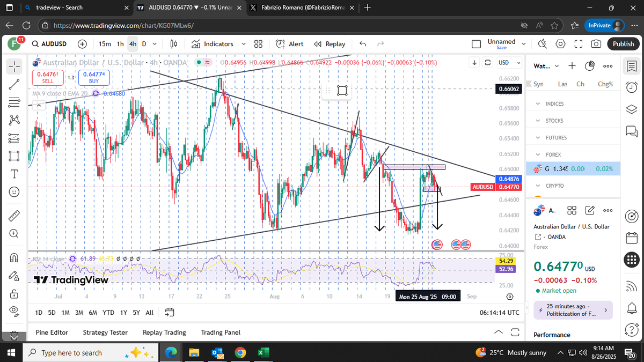
Task: Expand the timeframe interval dropdown
Action: (x=155, y=44)
